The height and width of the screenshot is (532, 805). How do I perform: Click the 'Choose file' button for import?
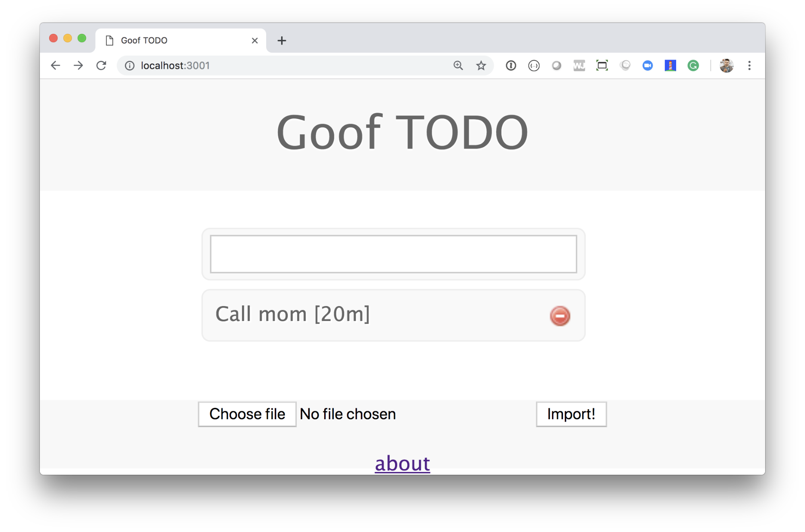click(x=246, y=413)
